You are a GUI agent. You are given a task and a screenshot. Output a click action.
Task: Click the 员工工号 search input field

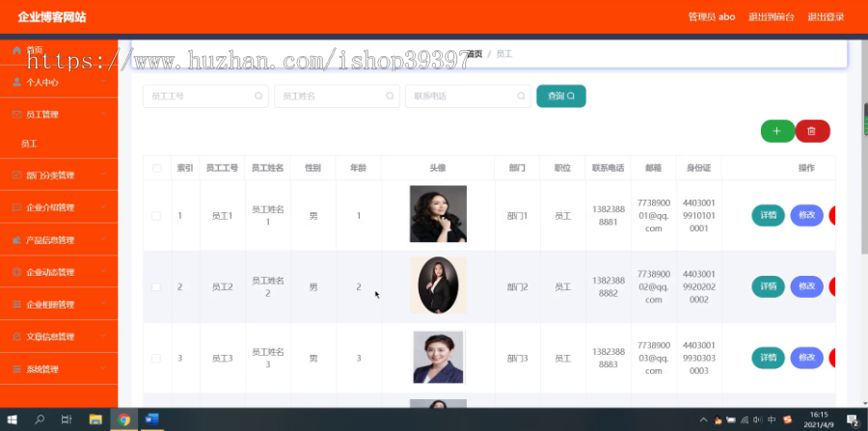point(205,95)
